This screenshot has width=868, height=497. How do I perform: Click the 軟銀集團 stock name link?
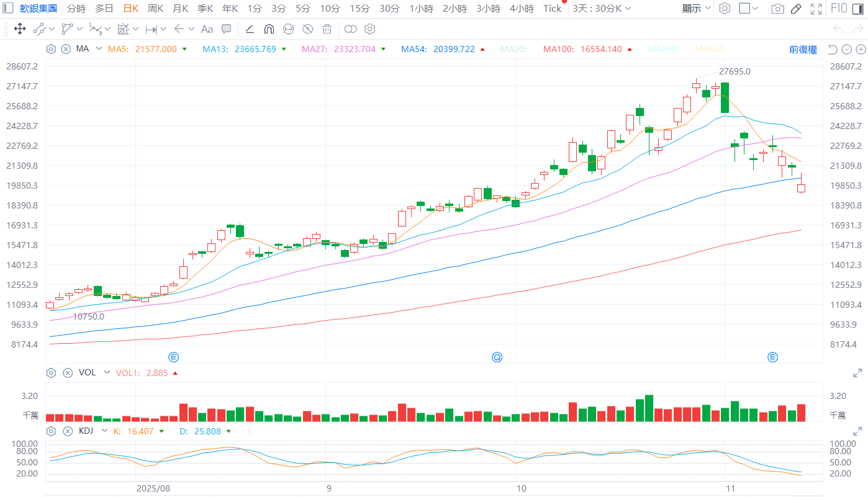point(38,9)
